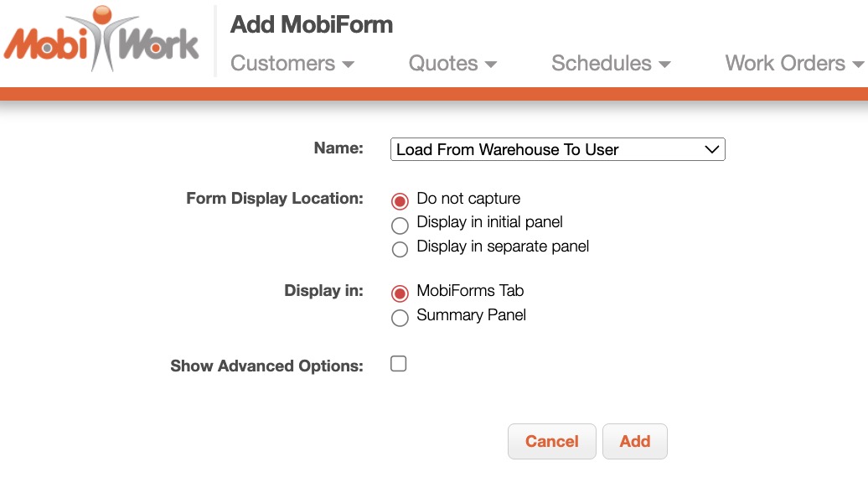Select Display in initial panel

click(x=400, y=225)
